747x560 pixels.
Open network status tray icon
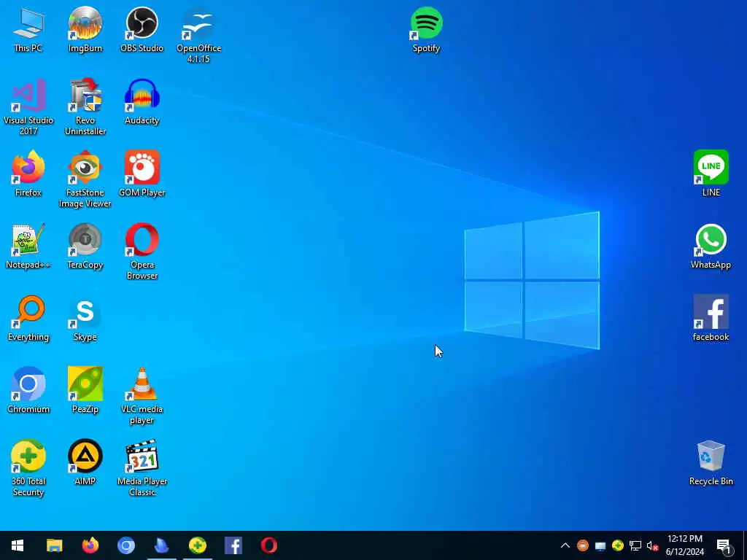coord(635,545)
